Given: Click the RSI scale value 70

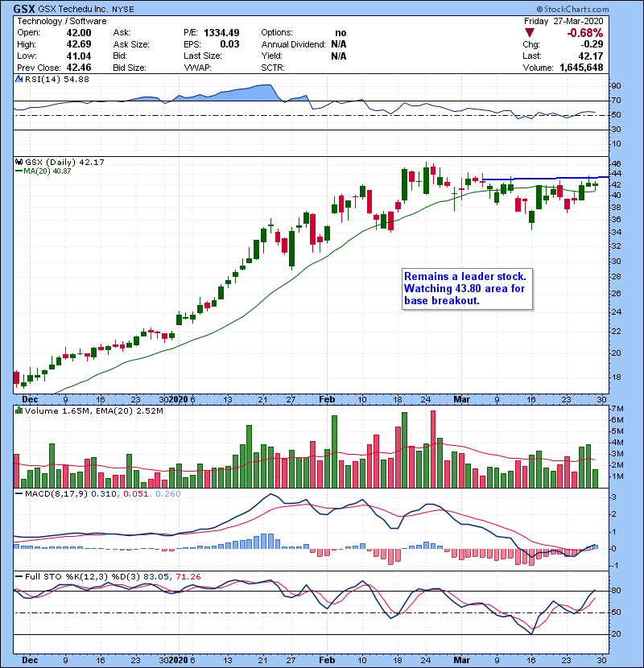Looking at the screenshot, I should pyautogui.click(x=616, y=101).
